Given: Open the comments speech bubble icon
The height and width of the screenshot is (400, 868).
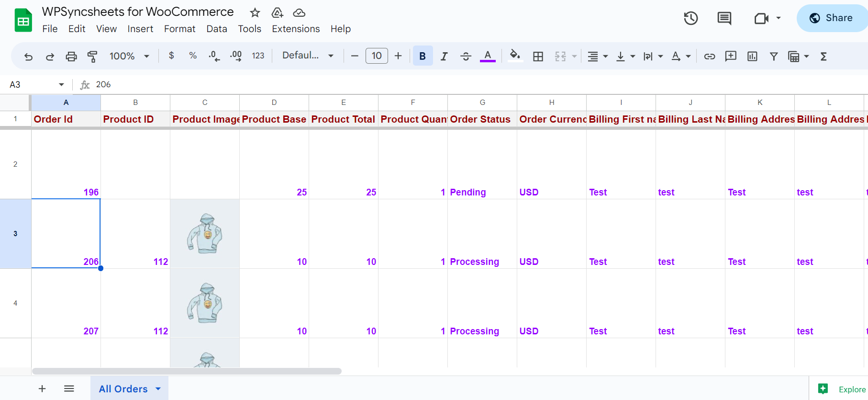Looking at the screenshot, I should tap(724, 18).
